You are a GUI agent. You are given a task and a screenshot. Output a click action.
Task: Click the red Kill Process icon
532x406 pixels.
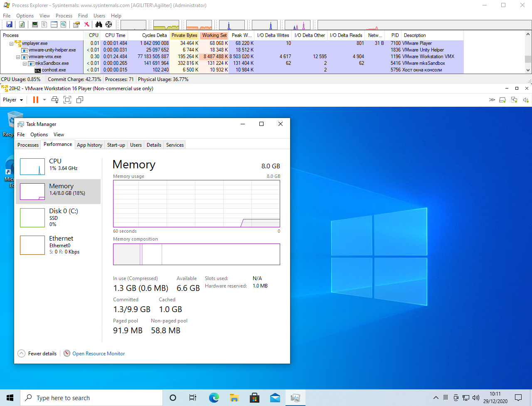coord(86,25)
